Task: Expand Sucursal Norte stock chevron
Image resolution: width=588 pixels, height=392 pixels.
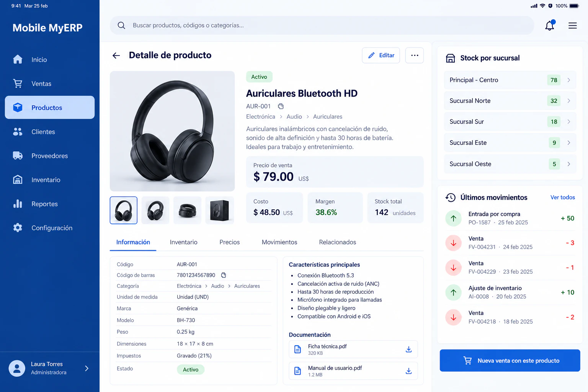Action: point(569,101)
